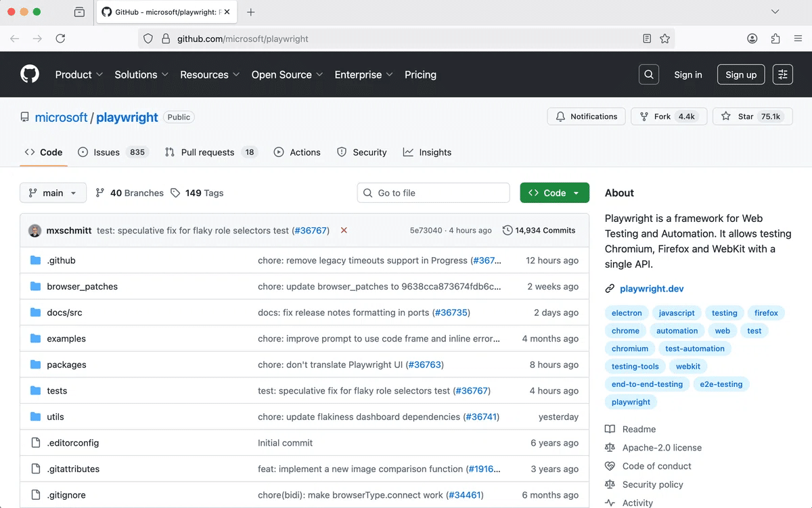The height and width of the screenshot is (508, 812).
Task: Click the Notifications bell icon
Action: pos(562,116)
